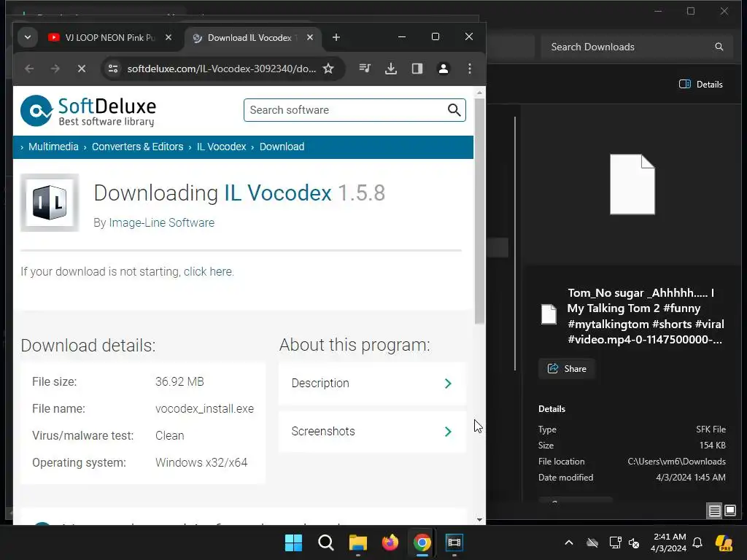Screen dimensions: 747x560
Task: Open taskbar Search
Action: point(326,542)
